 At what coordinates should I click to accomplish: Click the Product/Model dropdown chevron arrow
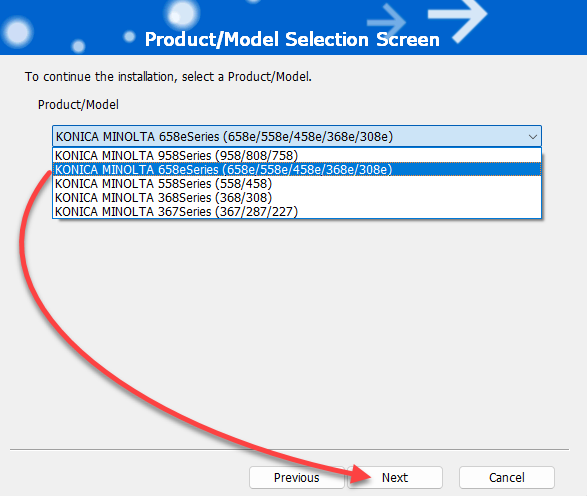click(x=533, y=137)
